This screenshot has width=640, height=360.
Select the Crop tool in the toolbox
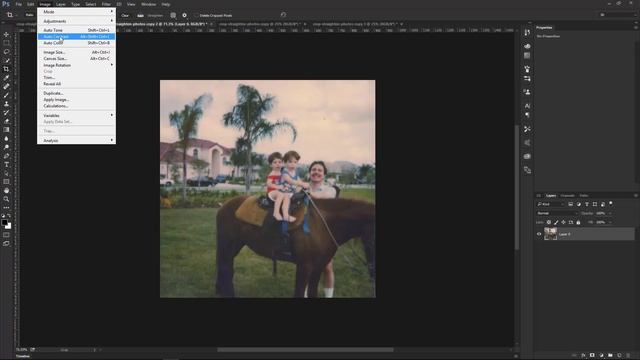click(x=6, y=69)
